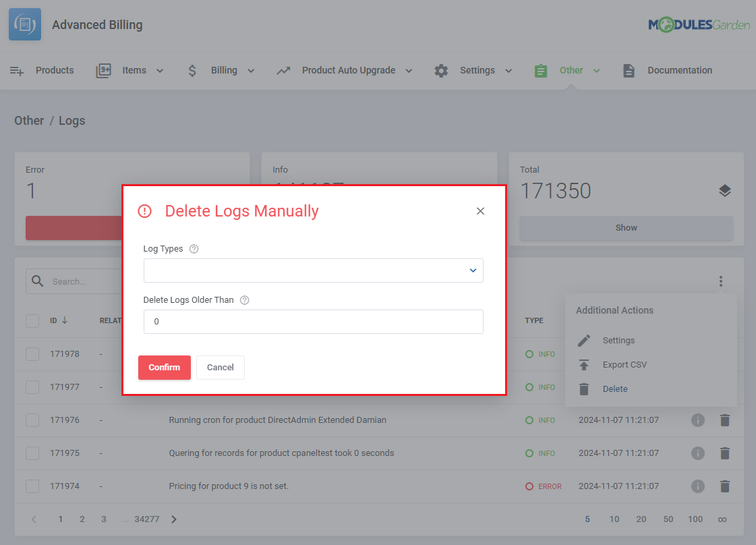The height and width of the screenshot is (545, 756).
Task: Open the Log Types dropdown
Action: click(314, 270)
